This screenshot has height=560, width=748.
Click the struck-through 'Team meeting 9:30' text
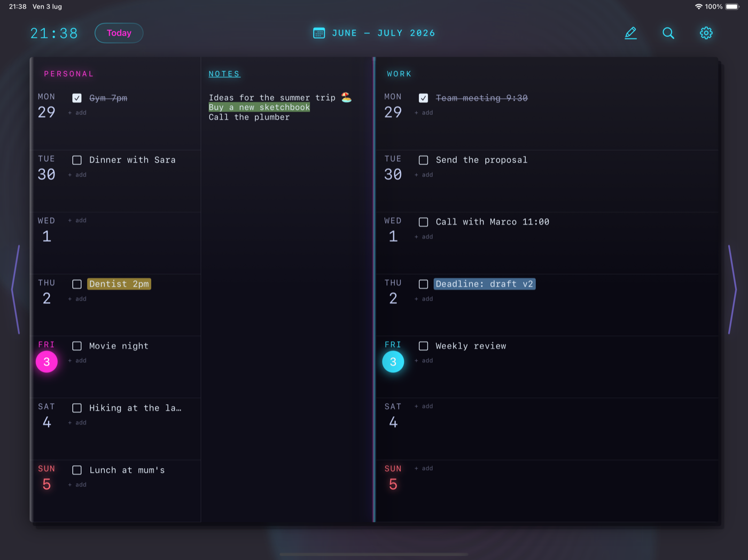point(481,98)
